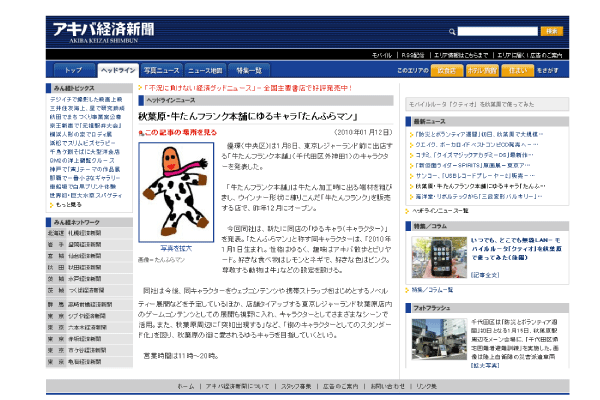This screenshot has width=600, height=400.
Task: Open 水戸経済新聞 in the network list
Action: [x=85, y=279]
